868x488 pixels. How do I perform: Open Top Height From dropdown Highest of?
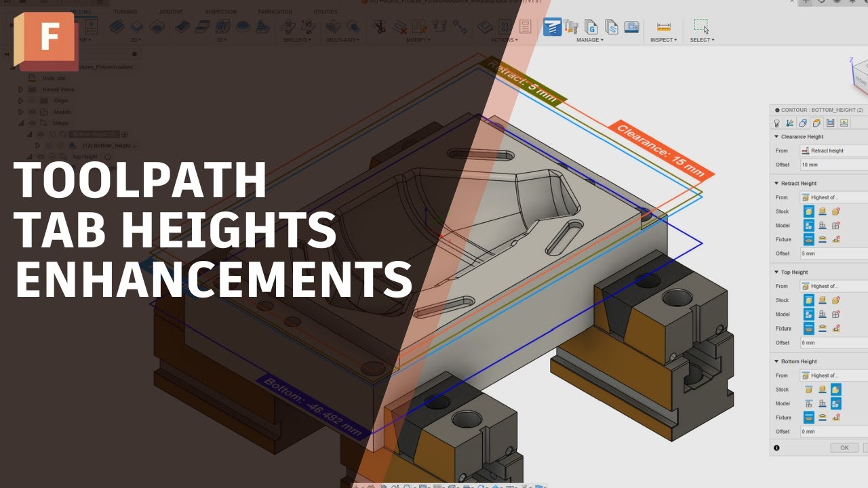834,286
